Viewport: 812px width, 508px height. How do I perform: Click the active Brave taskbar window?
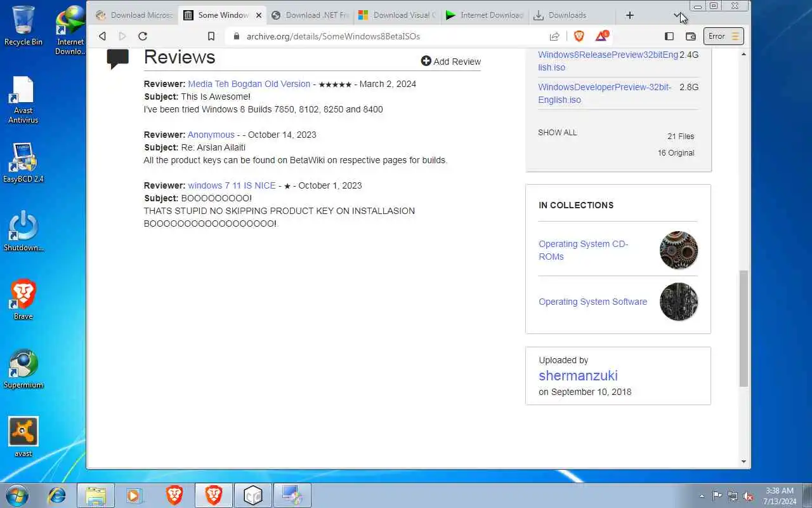[x=214, y=495]
